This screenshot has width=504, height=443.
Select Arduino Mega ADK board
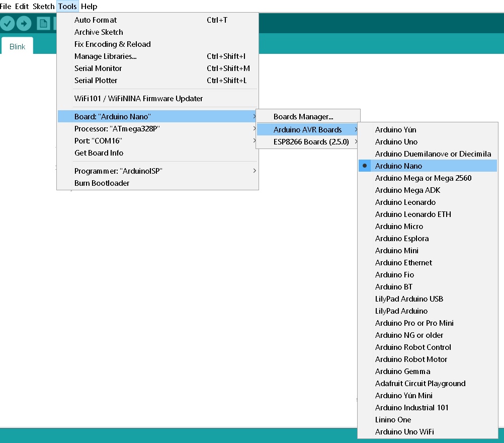pos(428,190)
